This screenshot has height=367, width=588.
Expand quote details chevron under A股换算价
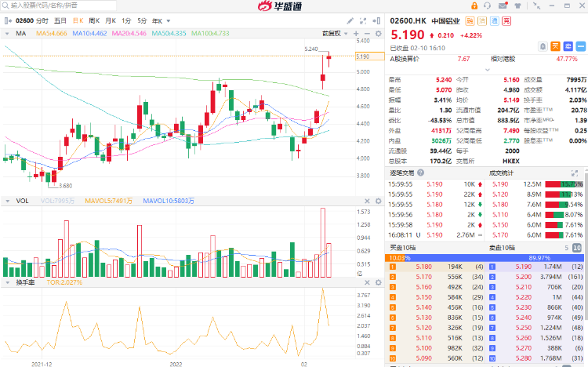[487, 70]
